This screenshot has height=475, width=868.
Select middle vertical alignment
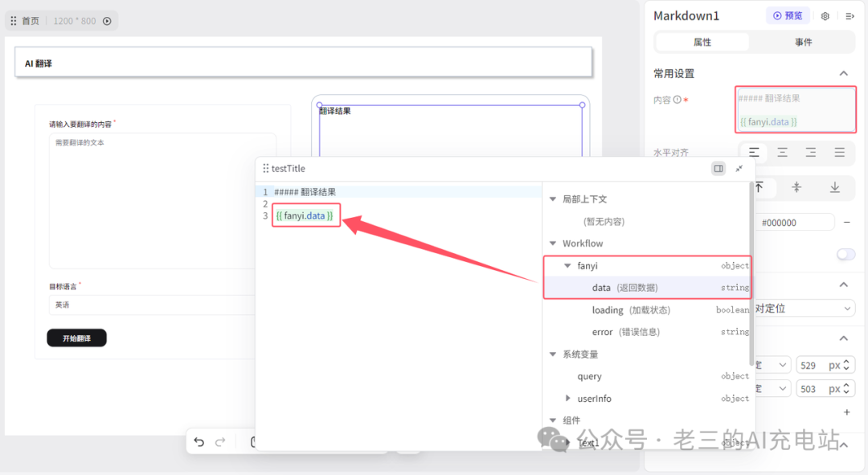click(796, 187)
